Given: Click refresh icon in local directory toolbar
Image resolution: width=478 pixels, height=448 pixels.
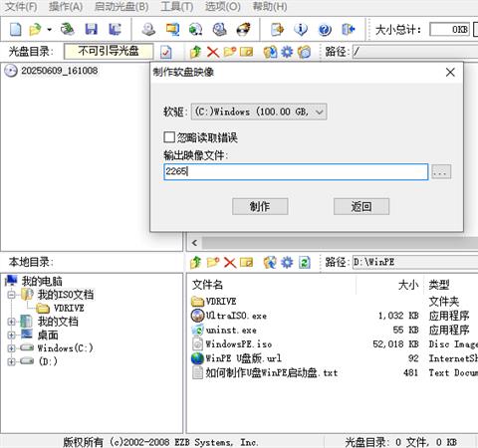Looking at the screenshot, I should [305, 263].
